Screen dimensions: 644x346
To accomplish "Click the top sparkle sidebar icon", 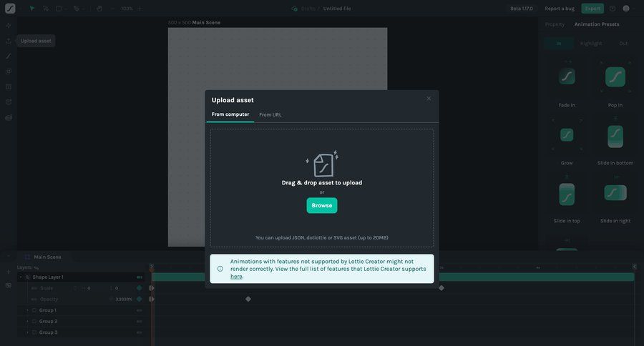I will point(8,26).
